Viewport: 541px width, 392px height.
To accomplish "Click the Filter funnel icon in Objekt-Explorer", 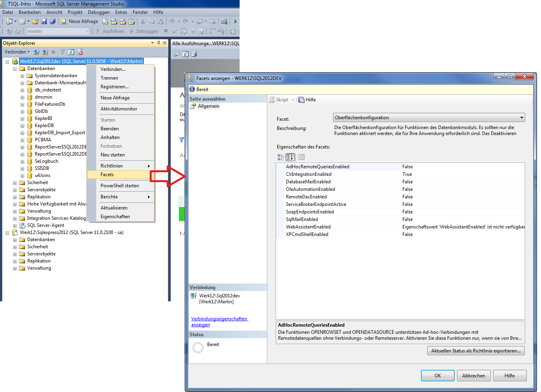I will (62, 52).
